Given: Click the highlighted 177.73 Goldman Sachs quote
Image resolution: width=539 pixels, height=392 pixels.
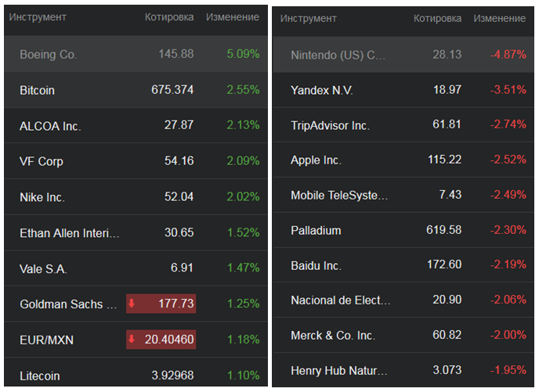Looking at the screenshot, I should tap(175, 304).
